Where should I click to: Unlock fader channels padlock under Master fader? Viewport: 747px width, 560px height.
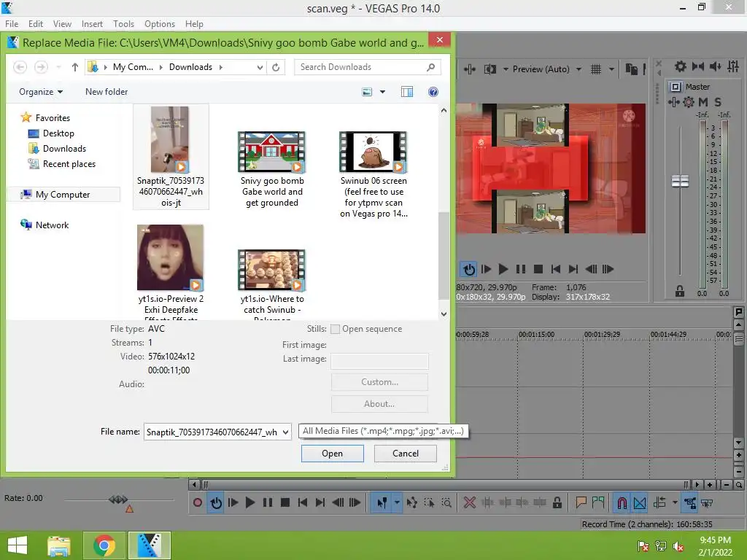point(680,291)
